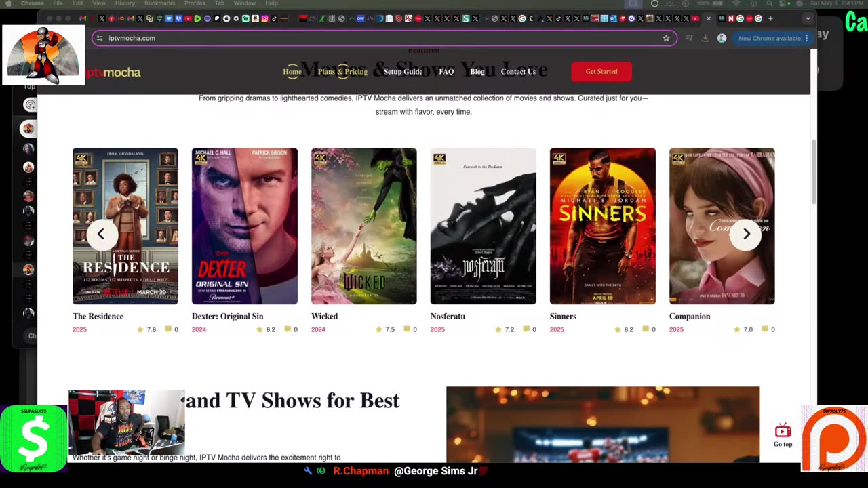
Task: Click the rating star under The Residence
Action: (140, 329)
